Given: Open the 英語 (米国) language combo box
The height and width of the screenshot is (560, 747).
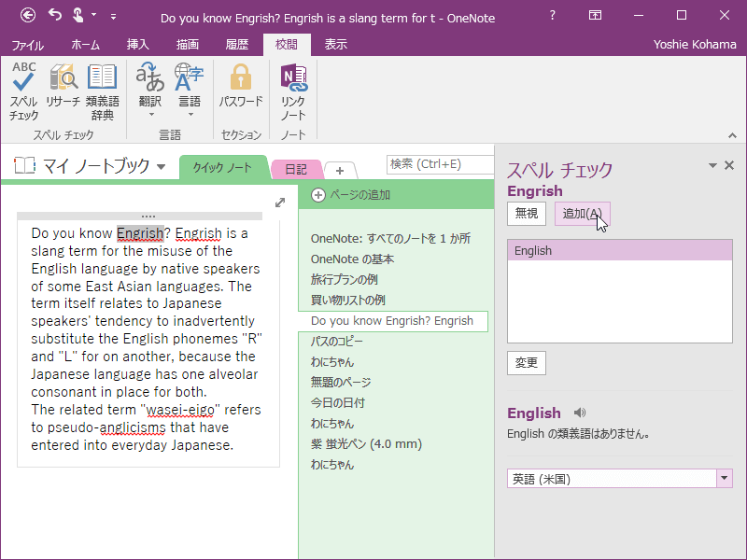Looking at the screenshot, I should point(620,479).
